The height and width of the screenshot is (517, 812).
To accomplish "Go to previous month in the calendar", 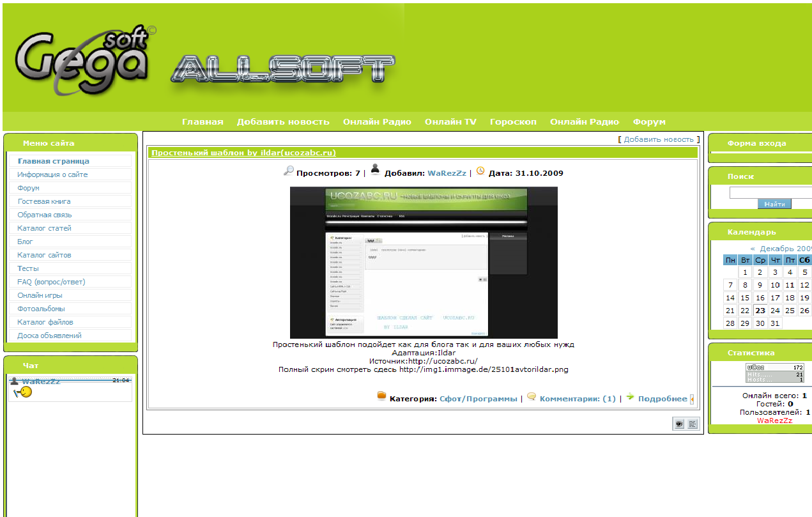I will pos(753,249).
